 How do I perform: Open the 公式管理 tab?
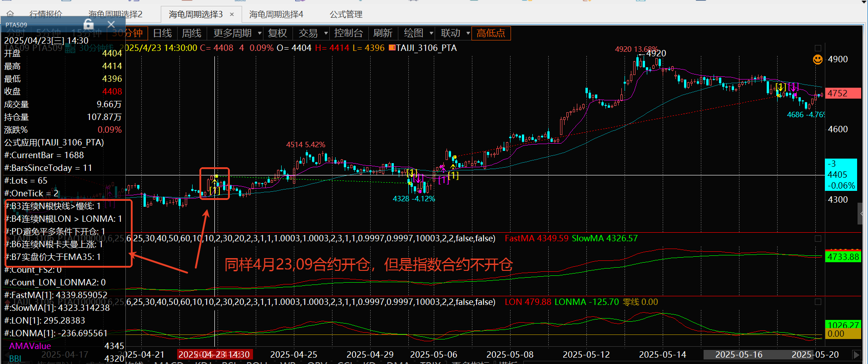click(x=346, y=15)
